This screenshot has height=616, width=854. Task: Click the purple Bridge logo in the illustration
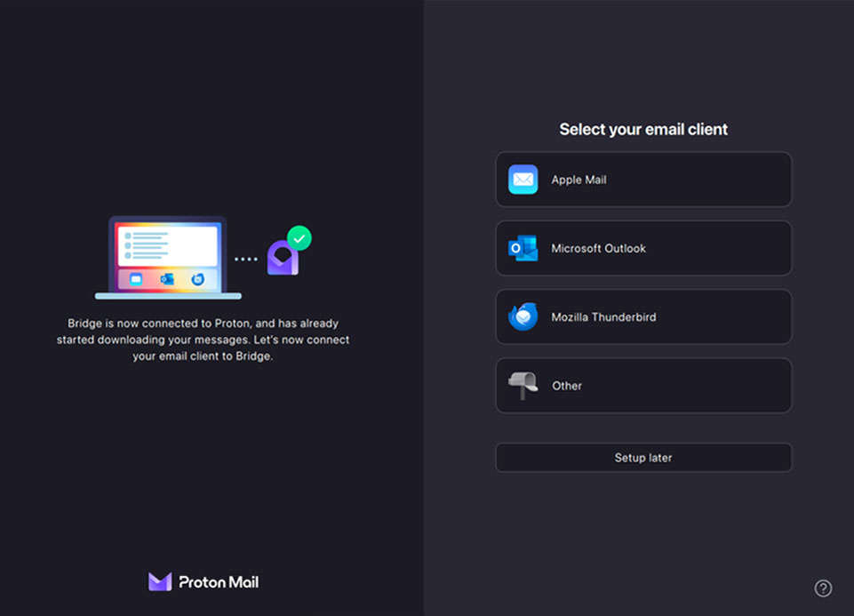point(282,258)
